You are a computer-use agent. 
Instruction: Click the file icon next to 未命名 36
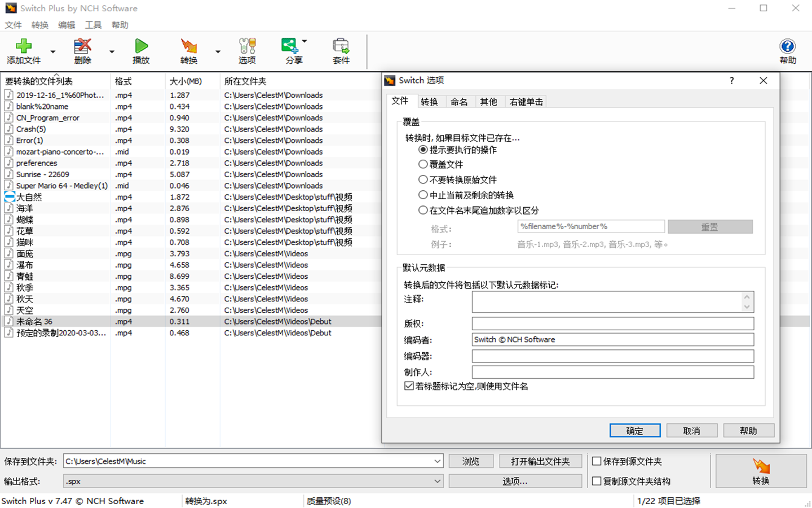tap(10, 321)
